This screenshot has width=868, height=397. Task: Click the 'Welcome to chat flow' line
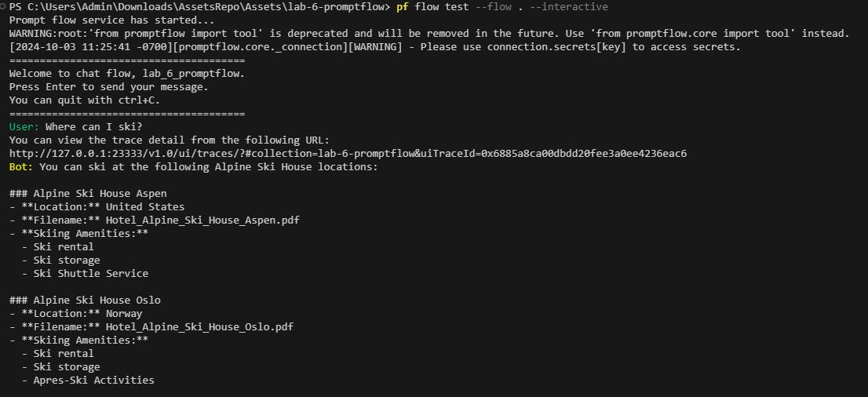pos(127,74)
